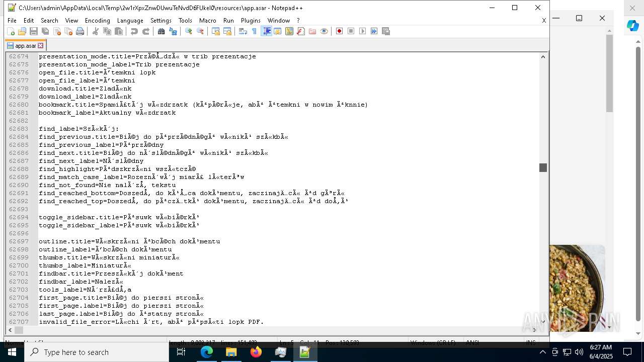This screenshot has width=644, height=362.
Task: Open the Language menu
Action: [x=130, y=21]
